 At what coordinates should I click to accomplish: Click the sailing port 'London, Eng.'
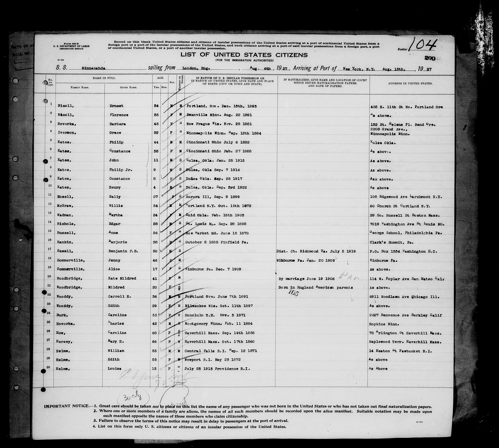(x=196, y=69)
